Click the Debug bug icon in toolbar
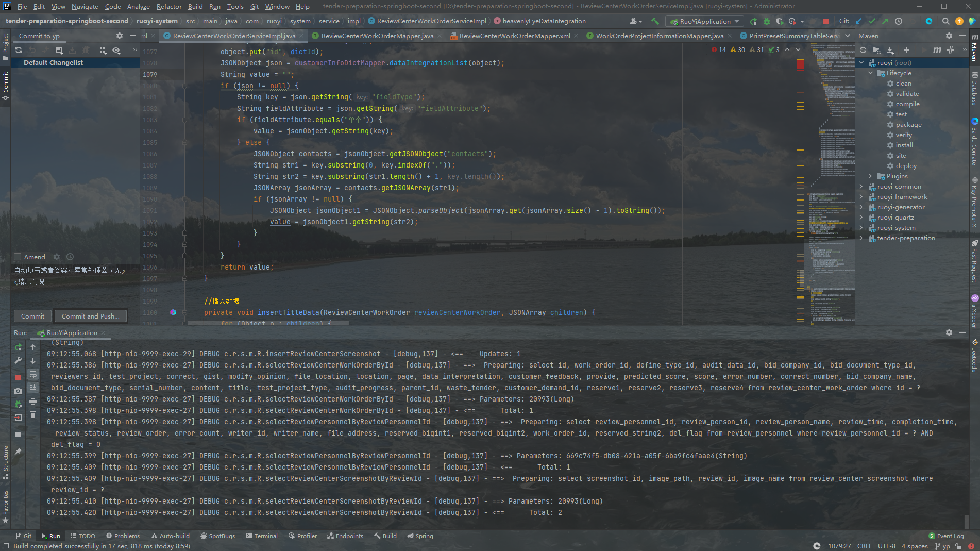980x551 pixels. (x=767, y=21)
